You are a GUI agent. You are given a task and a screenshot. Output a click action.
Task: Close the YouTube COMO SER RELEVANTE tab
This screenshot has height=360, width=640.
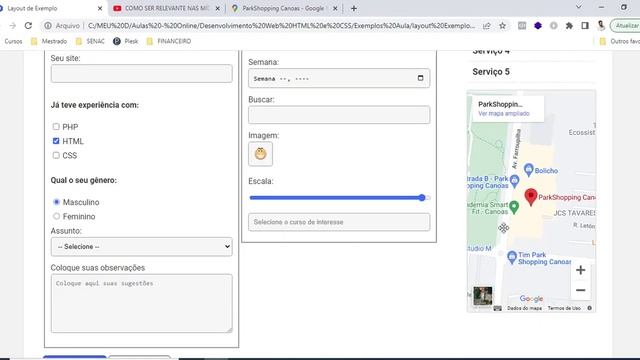[x=217, y=8]
